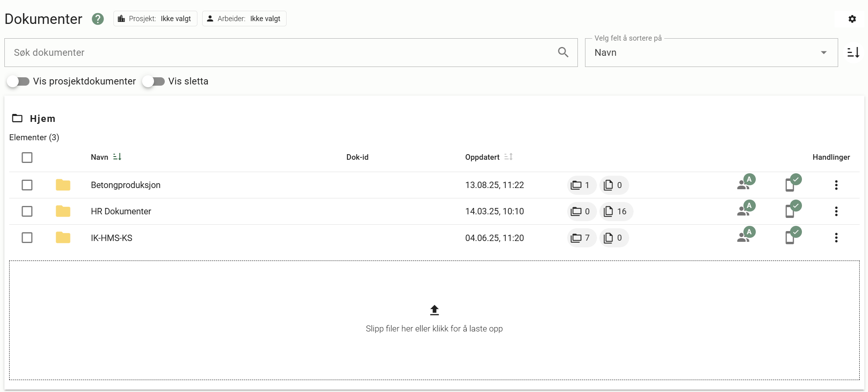The height and width of the screenshot is (392, 868).
Task: Expand the sort field dropdown Navn
Action: coord(711,53)
